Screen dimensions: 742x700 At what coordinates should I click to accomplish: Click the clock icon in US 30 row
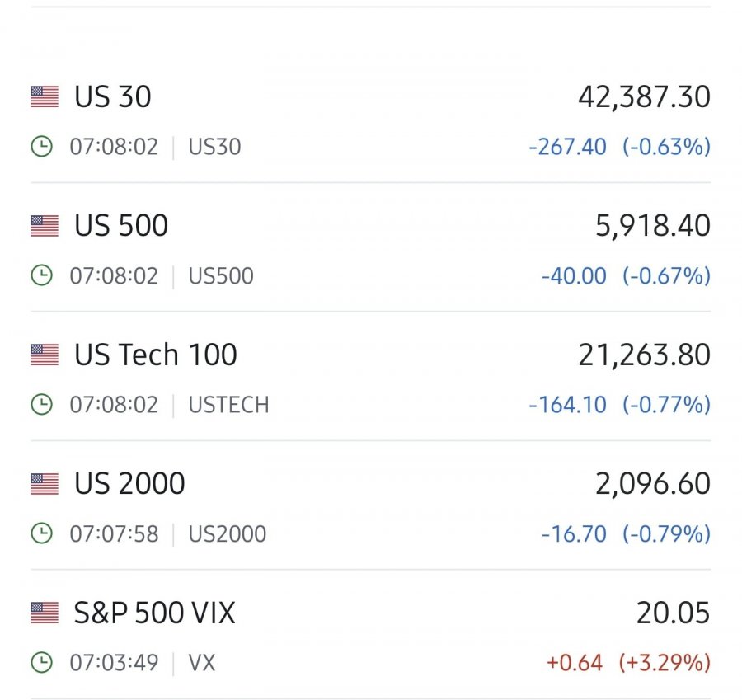[x=42, y=146]
